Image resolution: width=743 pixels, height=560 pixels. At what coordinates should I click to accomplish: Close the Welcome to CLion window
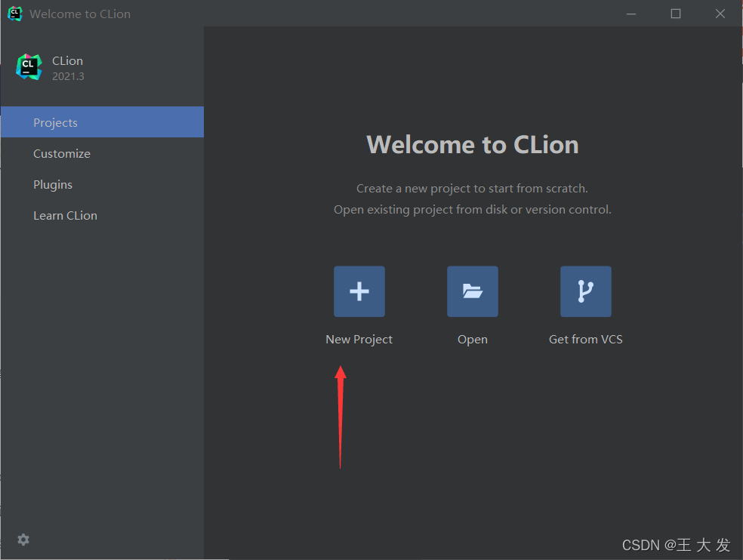pyautogui.click(x=720, y=14)
